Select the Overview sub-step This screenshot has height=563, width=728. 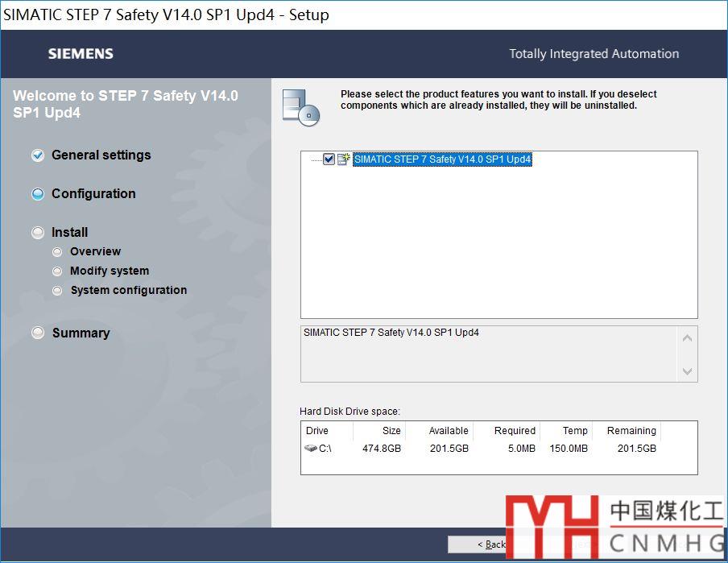[x=95, y=251]
